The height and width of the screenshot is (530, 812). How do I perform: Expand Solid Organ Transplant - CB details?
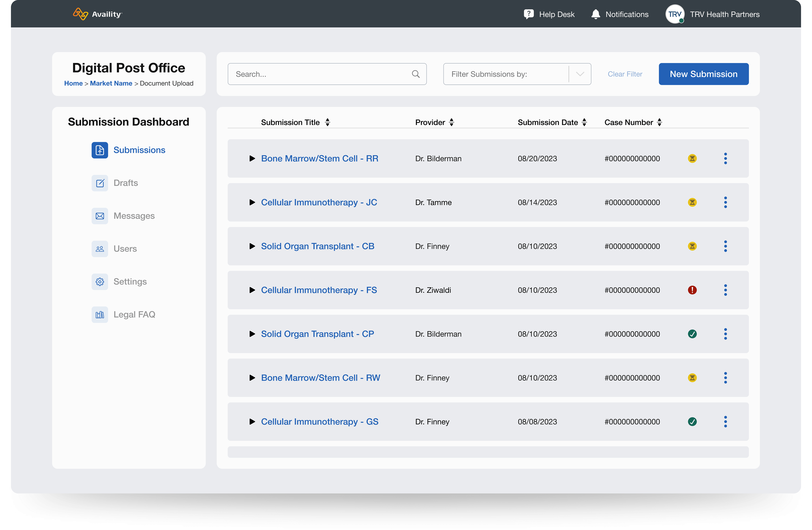pyautogui.click(x=252, y=246)
